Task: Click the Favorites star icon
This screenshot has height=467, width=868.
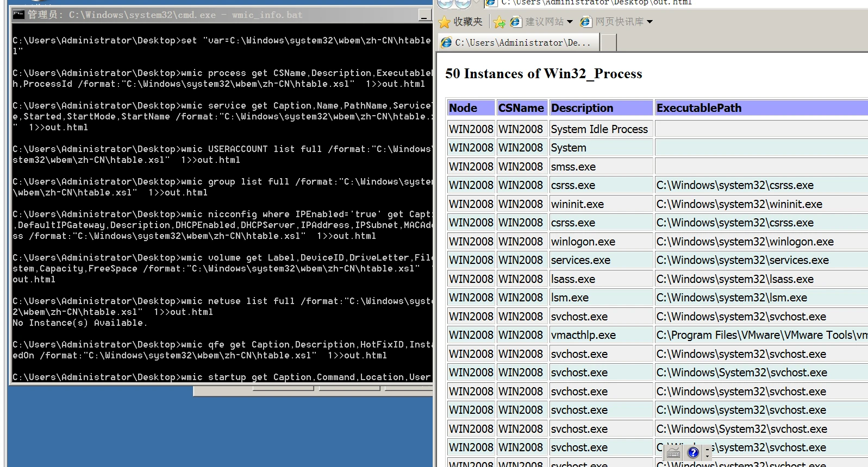Action: point(445,22)
